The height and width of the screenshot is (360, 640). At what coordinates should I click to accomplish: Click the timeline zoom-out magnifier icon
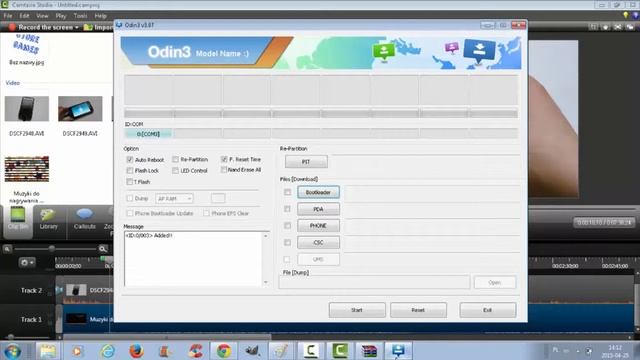7,249
